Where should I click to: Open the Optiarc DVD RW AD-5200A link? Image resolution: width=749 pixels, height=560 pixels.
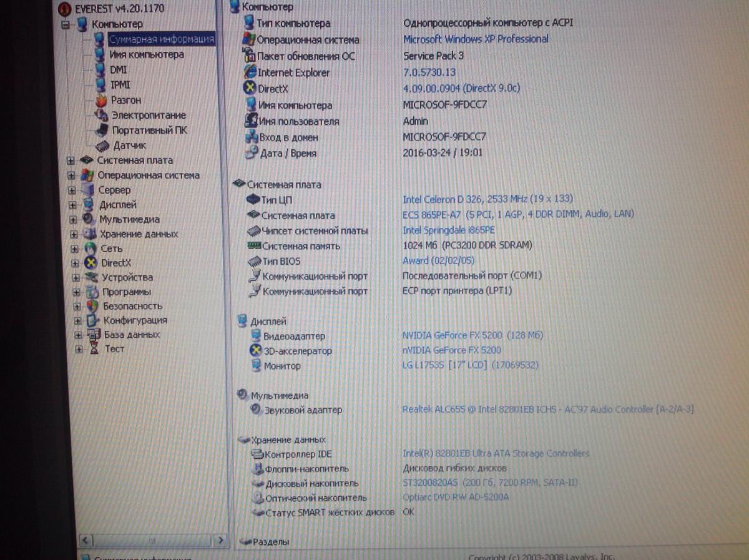(456, 498)
